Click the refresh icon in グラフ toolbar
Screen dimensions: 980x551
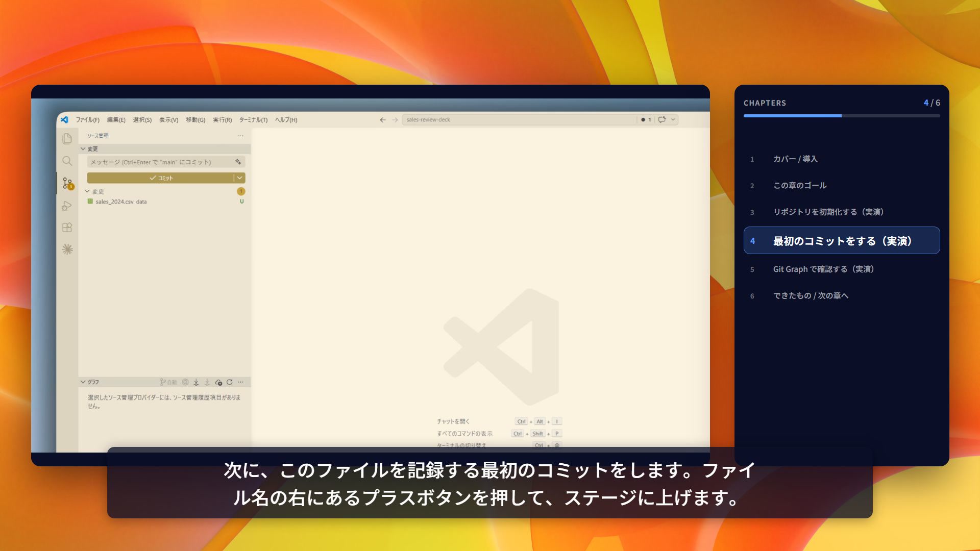(x=230, y=382)
